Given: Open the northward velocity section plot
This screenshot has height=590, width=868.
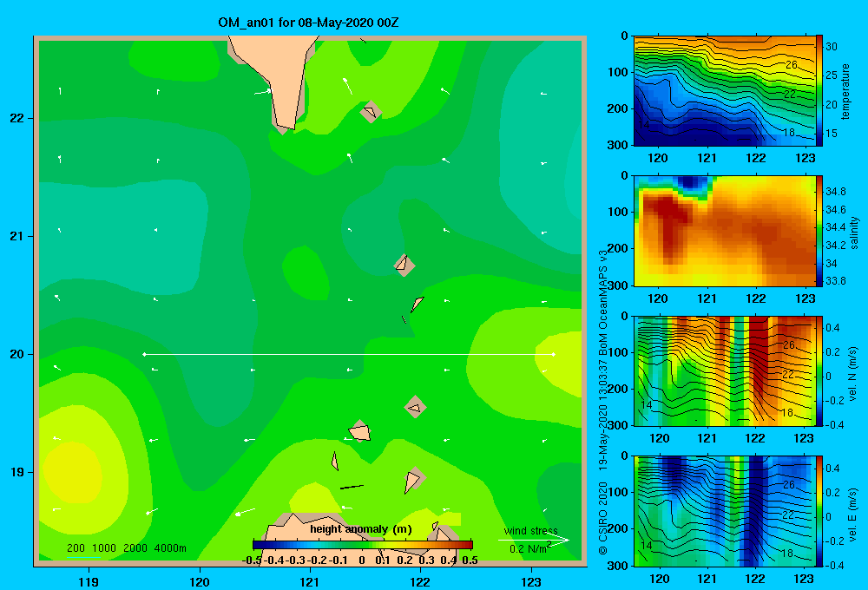Looking at the screenshot, I should point(724,370).
